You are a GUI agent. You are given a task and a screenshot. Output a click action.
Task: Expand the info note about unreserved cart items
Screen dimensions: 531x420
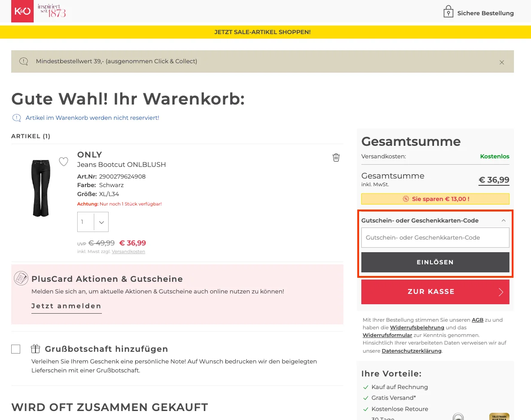click(17, 118)
